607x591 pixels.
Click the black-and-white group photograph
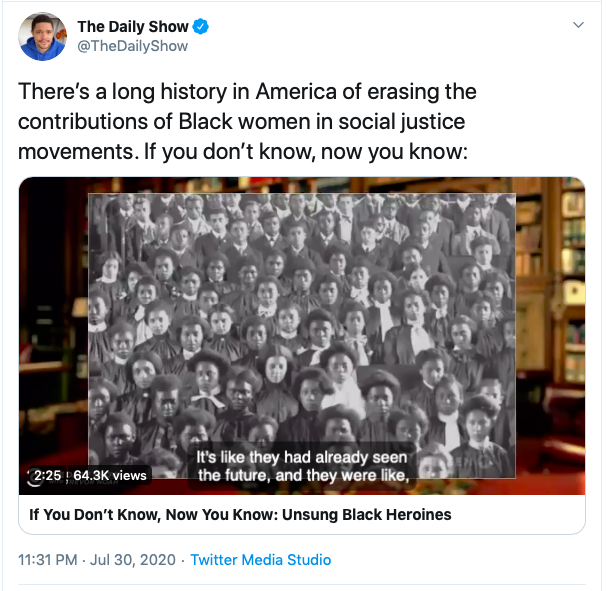coord(302,336)
